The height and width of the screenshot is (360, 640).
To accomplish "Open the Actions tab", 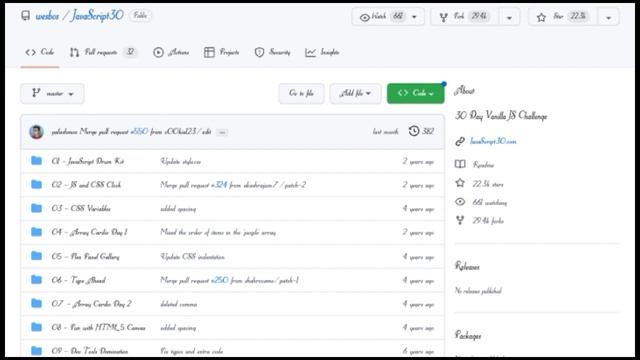I will 171,52.
